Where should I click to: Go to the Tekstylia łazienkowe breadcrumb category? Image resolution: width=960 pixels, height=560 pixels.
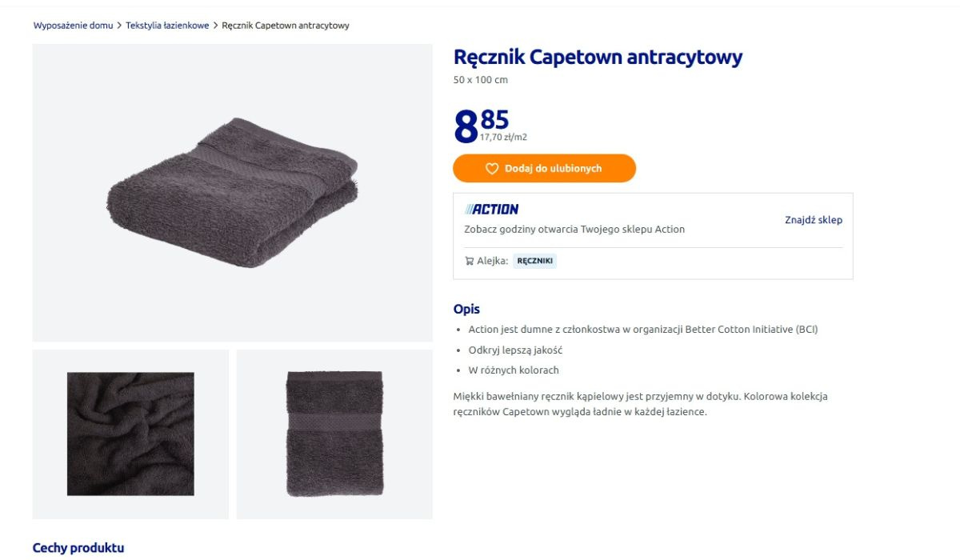[167, 26]
